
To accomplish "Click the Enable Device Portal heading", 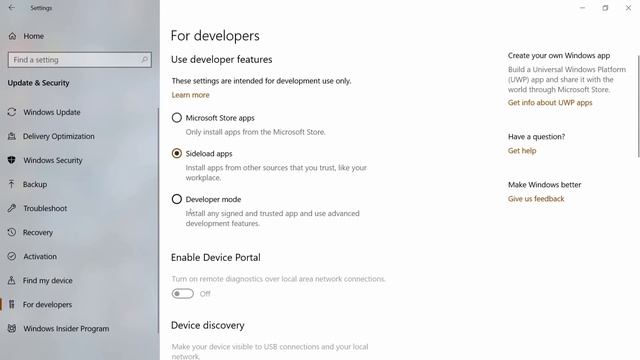I will tap(216, 258).
